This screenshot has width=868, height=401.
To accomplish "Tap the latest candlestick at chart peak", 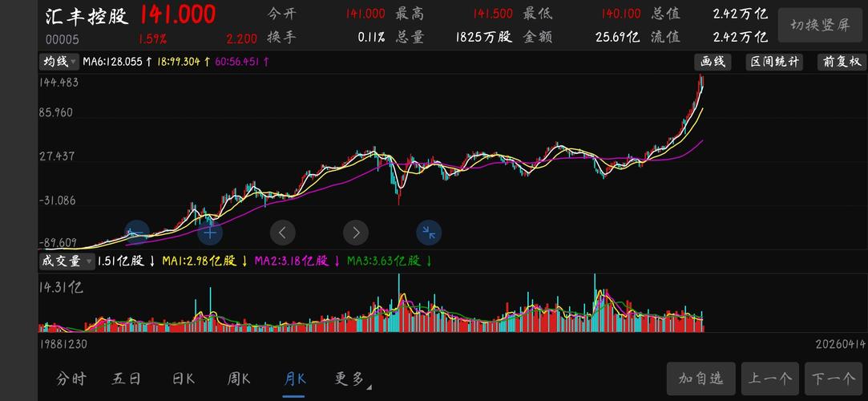I will pyautogui.click(x=702, y=81).
